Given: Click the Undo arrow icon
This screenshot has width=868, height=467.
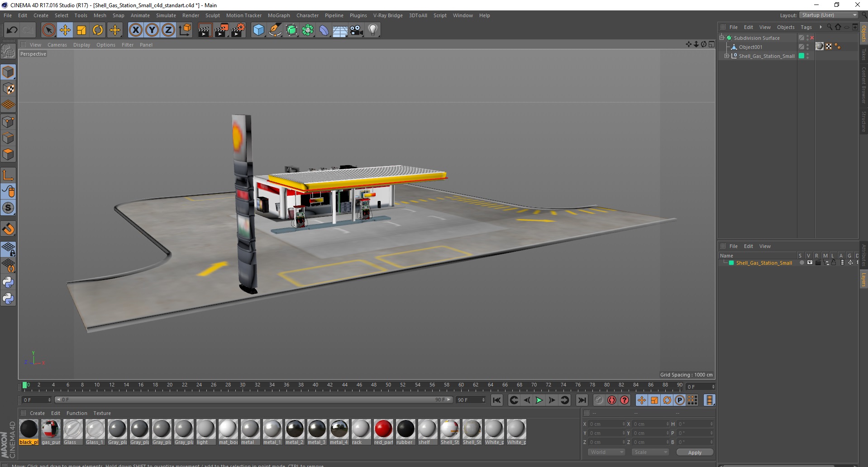Looking at the screenshot, I should click(x=12, y=30).
